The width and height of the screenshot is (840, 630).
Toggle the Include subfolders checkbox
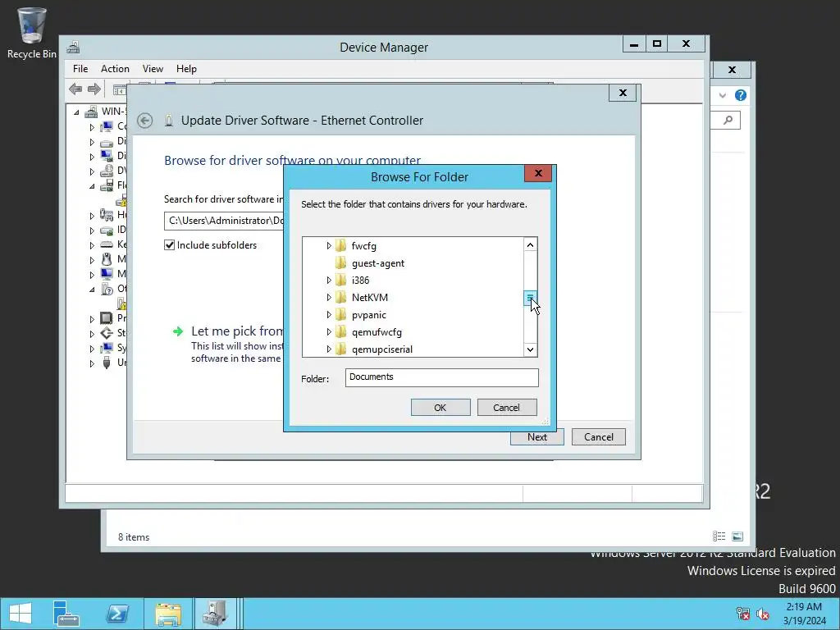pos(169,245)
